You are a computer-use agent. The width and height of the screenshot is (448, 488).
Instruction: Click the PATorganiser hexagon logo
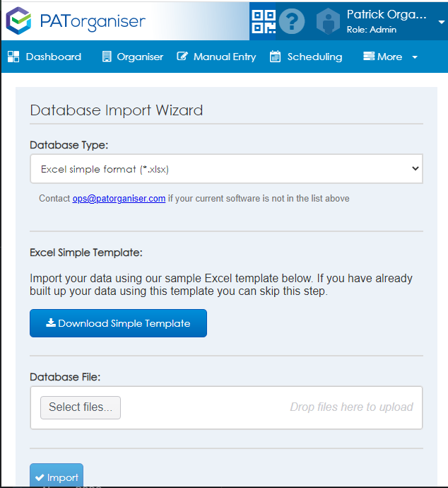pyautogui.click(x=19, y=21)
